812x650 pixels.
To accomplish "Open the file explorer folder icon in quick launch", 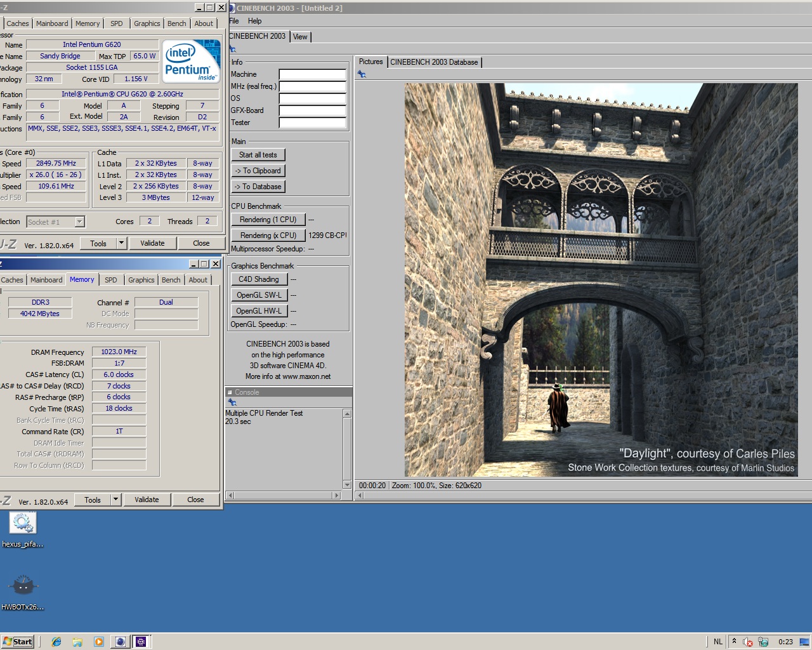I will (x=77, y=642).
